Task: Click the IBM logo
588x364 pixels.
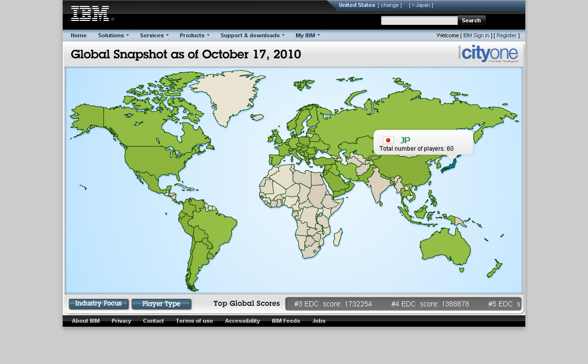Action: (90, 13)
